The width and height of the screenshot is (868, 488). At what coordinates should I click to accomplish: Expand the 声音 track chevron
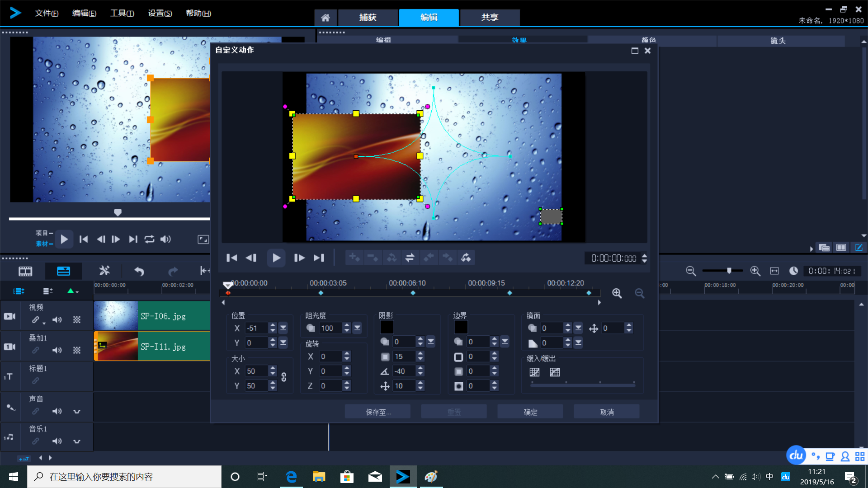pyautogui.click(x=77, y=412)
